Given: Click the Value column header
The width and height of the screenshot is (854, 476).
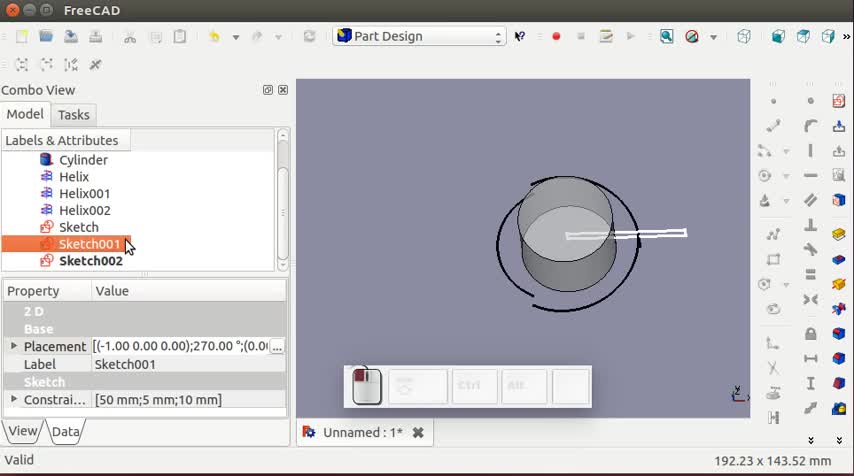Looking at the screenshot, I should 188,291.
